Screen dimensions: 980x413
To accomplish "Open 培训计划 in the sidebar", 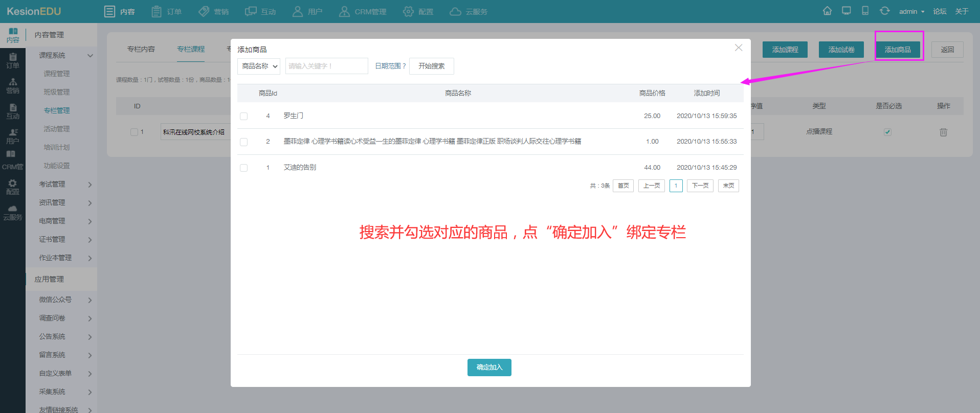I will [x=57, y=147].
